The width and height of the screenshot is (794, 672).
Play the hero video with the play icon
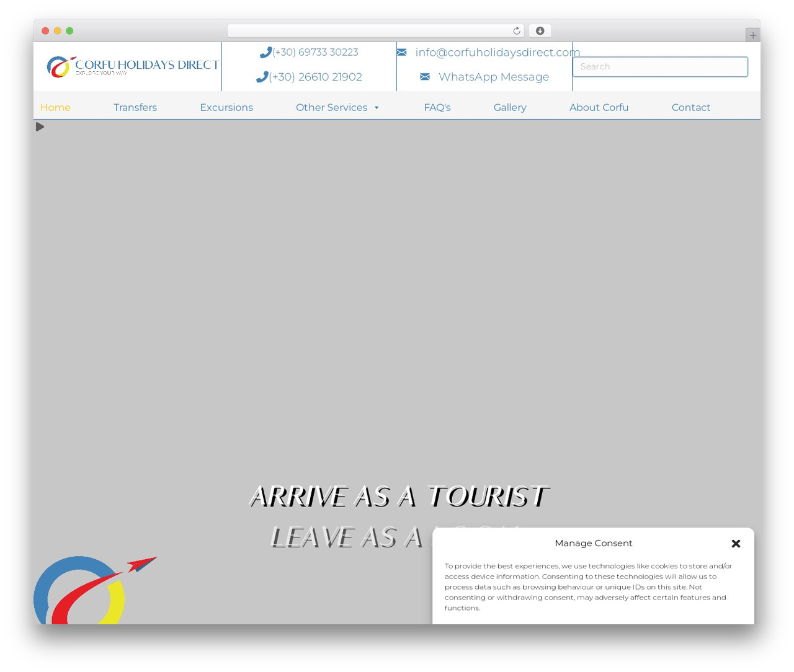[x=40, y=126]
